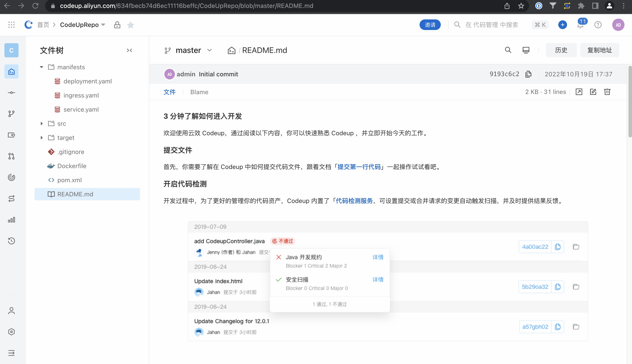Open the branches sidebar icon
The height and width of the screenshot is (364, 632).
pos(11,114)
